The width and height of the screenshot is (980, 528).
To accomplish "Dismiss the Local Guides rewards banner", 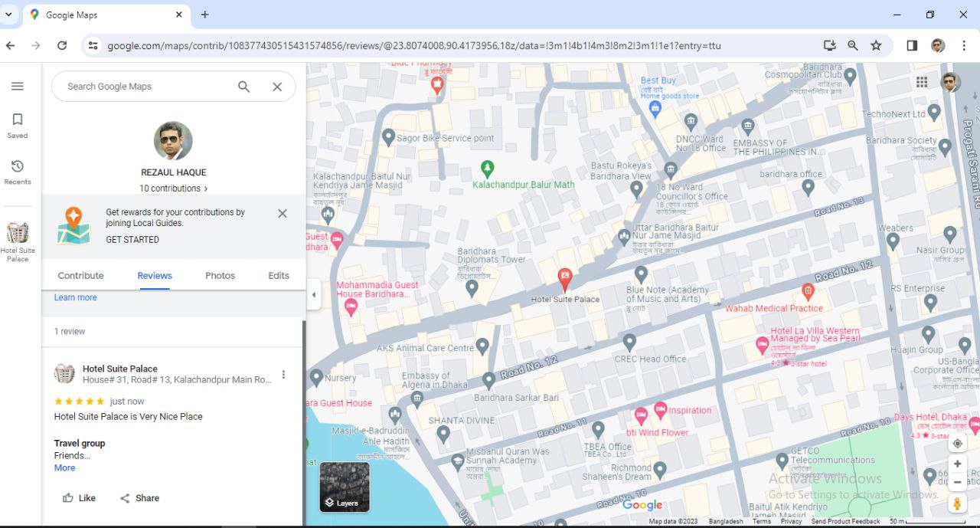I will [283, 214].
